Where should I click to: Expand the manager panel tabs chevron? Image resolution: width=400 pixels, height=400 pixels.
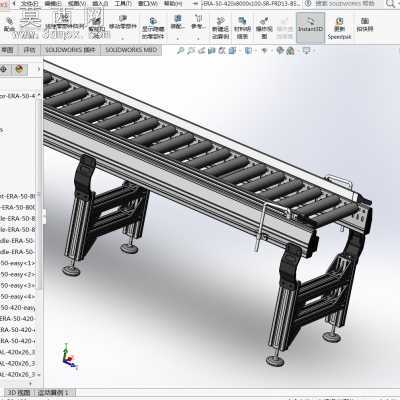point(39,69)
